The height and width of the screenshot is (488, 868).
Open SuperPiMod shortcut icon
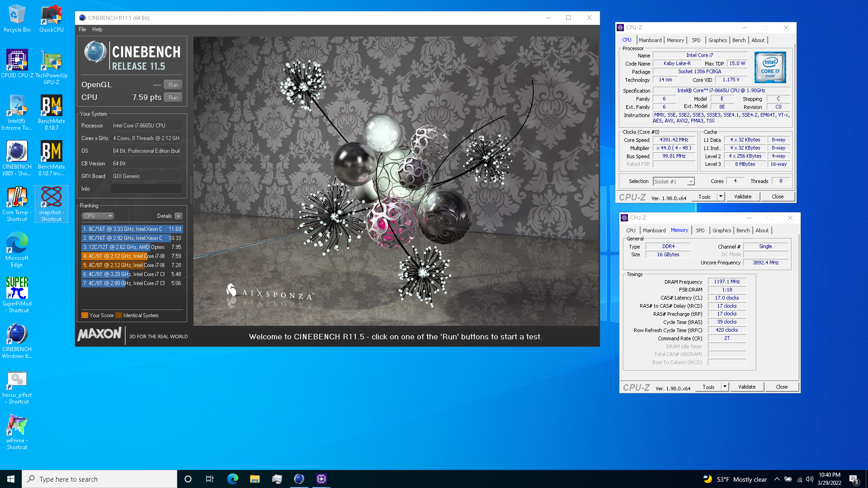(17, 295)
